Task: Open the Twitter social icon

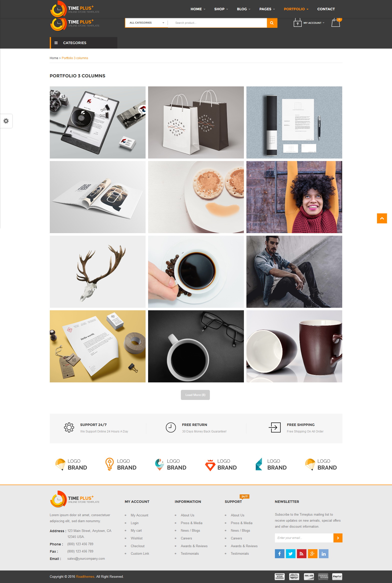Action: (290, 554)
